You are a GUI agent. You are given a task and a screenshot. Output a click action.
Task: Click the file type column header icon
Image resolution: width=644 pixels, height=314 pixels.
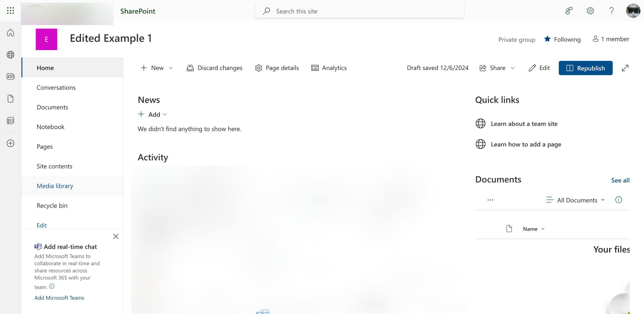click(509, 229)
